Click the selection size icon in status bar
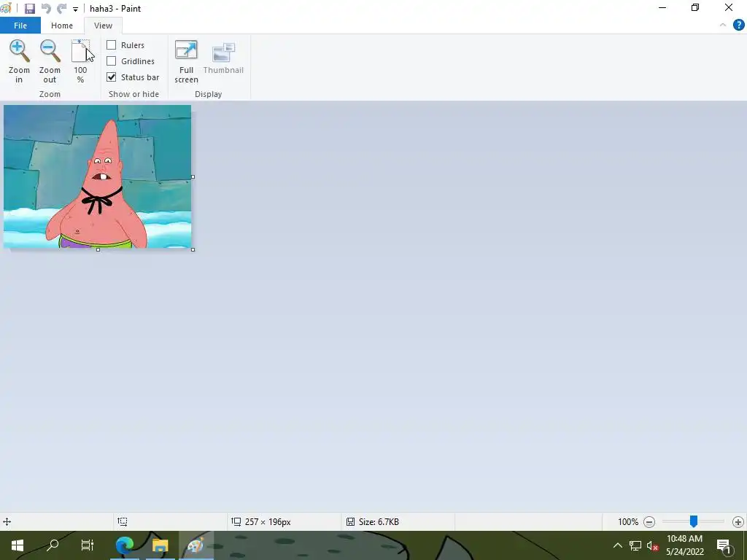Screen dimensions: 747x560 pos(123,522)
